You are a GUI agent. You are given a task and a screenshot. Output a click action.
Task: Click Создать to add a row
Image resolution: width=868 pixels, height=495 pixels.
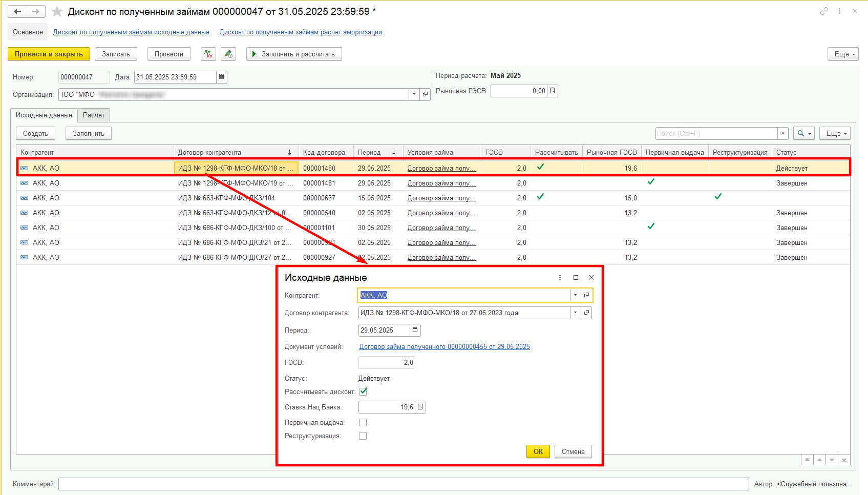(x=35, y=133)
